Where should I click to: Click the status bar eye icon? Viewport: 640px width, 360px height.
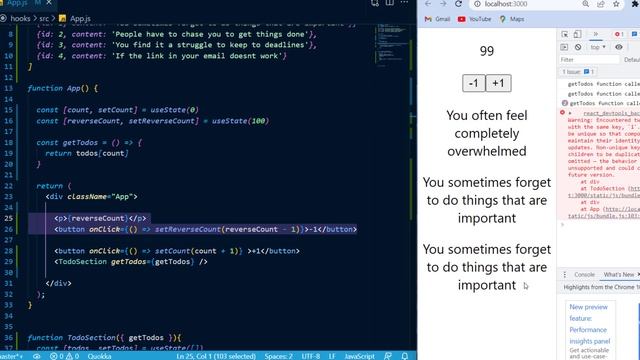(x=36, y=356)
